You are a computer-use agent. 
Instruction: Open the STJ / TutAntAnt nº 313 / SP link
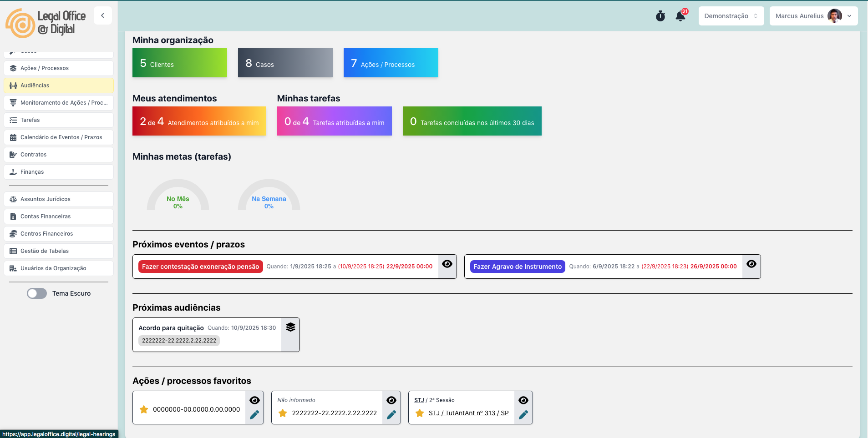(468, 413)
